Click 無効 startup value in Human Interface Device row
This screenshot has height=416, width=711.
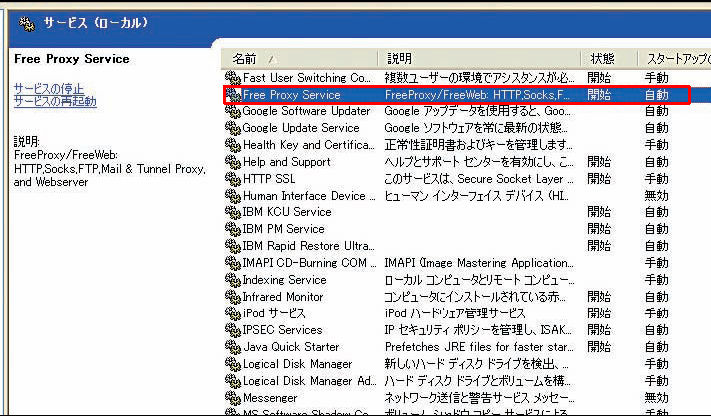(657, 196)
